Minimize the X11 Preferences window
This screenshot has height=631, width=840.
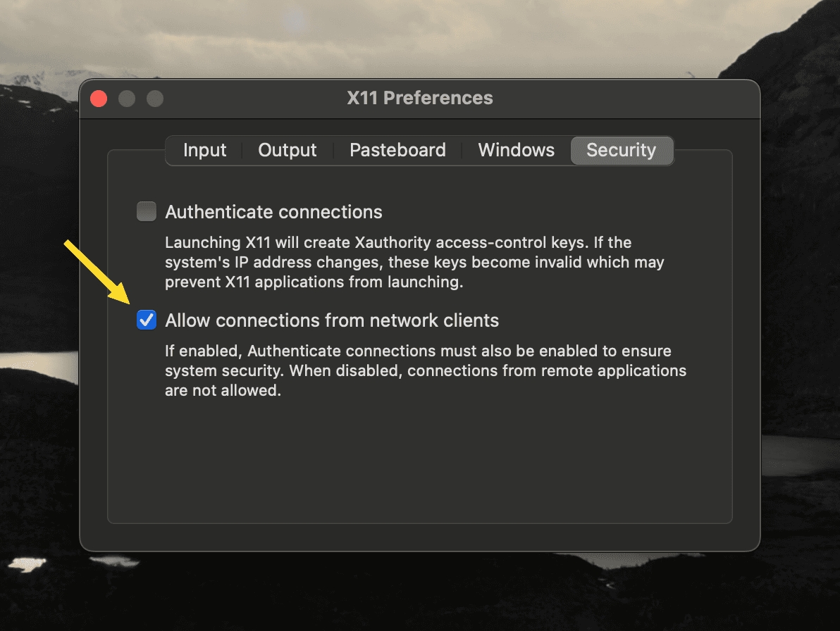[x=127, y=99]
